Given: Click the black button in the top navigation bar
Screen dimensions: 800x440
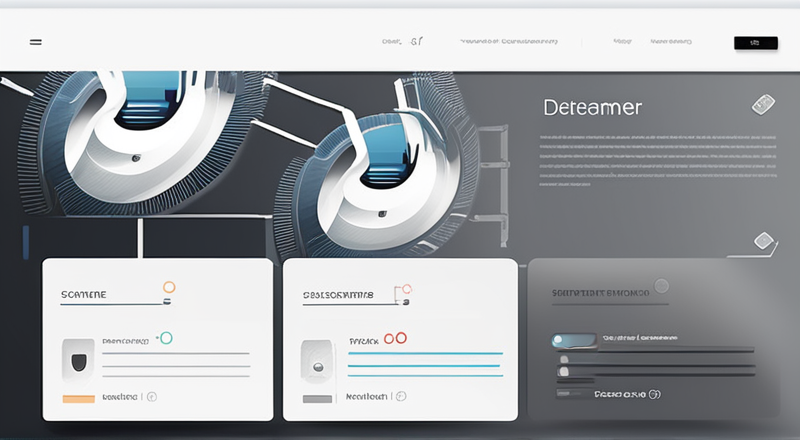Looking at the screenshot, I should tap(755, 43).
